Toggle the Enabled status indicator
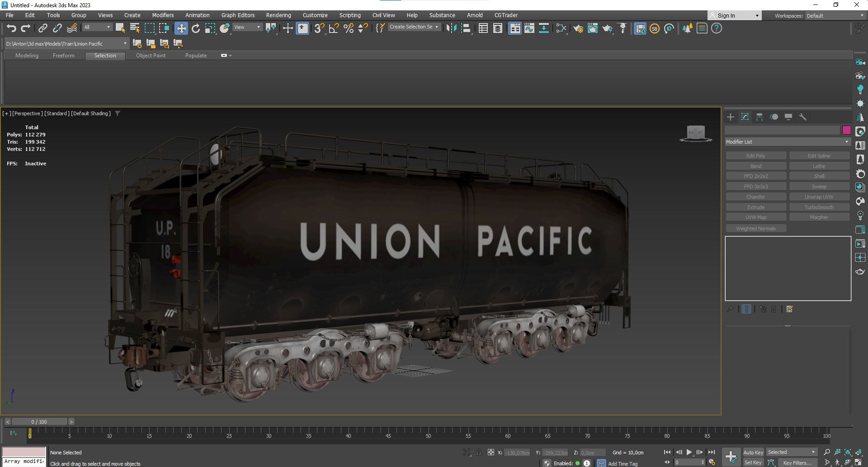 tap(577, 463)
